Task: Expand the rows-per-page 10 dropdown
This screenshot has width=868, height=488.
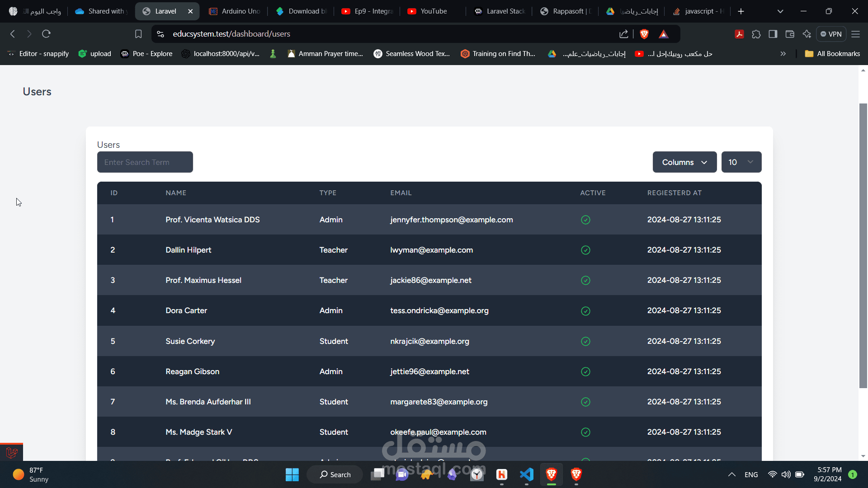Action: tap(741, 162)
